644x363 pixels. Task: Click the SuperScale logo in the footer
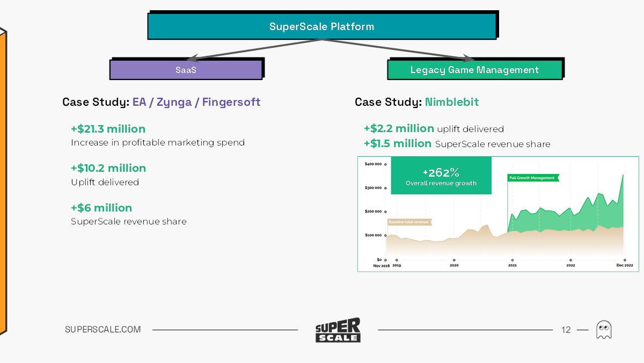pyautogui.click(x=338, y=330)
